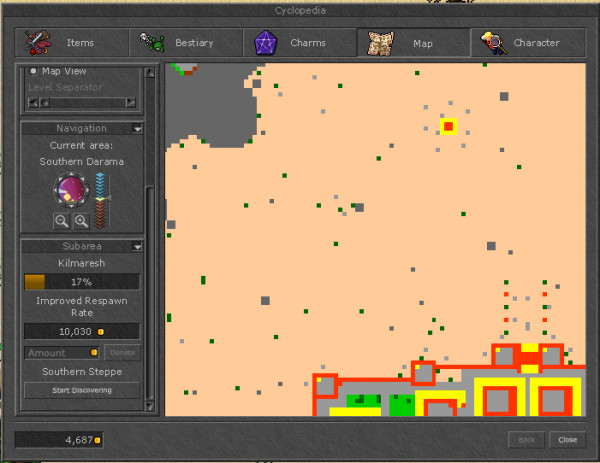The image size is (600, 463).
Task: Click the 10,030 gold respawn value
Action: 82,331
